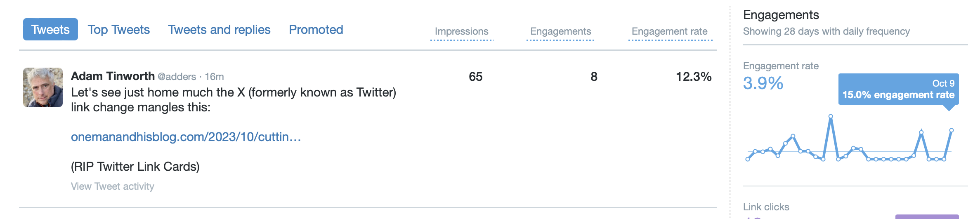Click the first data point on engagement chart
The height and width of the screenshot is (219, 980).
coord(748,159)
